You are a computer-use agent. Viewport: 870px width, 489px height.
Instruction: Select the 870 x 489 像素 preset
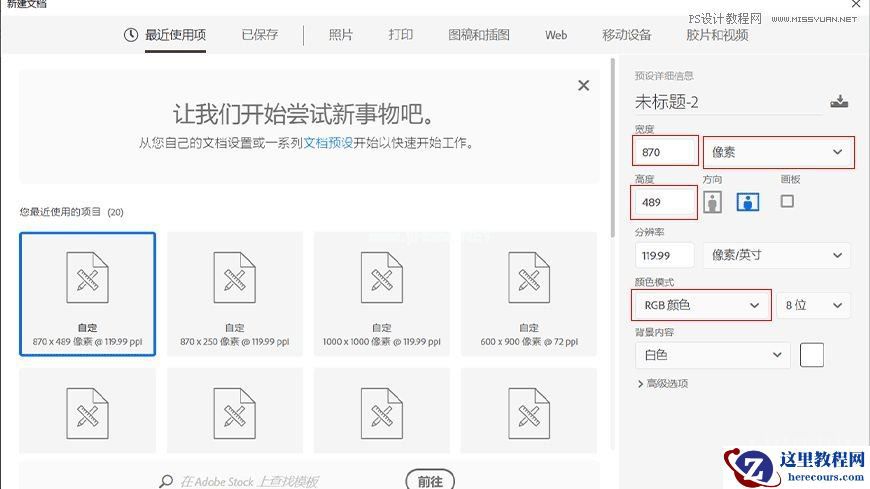(88, 294)
